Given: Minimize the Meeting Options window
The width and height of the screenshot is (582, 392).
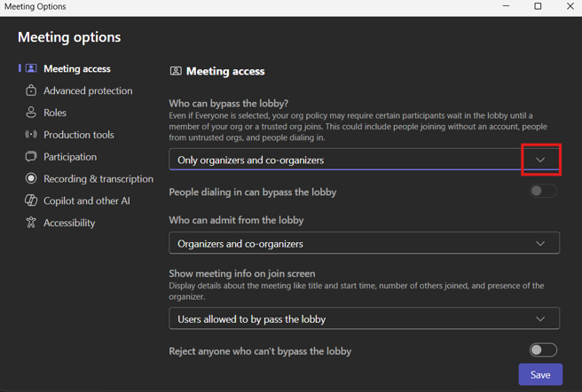Looking at the screenshot, I should click(x=506, y=6).
